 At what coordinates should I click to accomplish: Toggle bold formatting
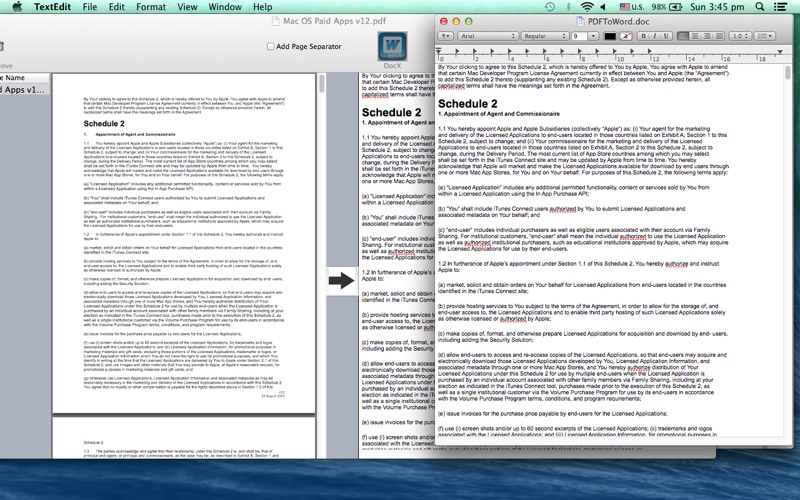point(643,36)
